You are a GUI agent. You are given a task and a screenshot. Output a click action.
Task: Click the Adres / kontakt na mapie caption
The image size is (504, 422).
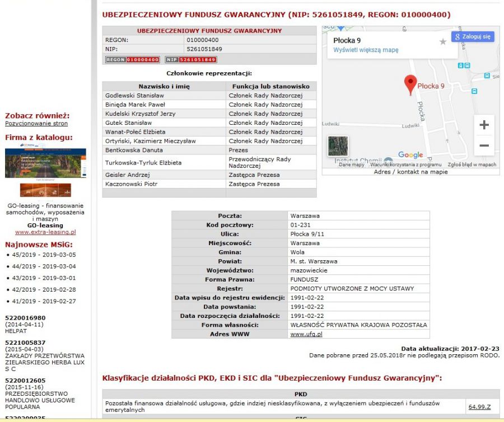point(410,172)
